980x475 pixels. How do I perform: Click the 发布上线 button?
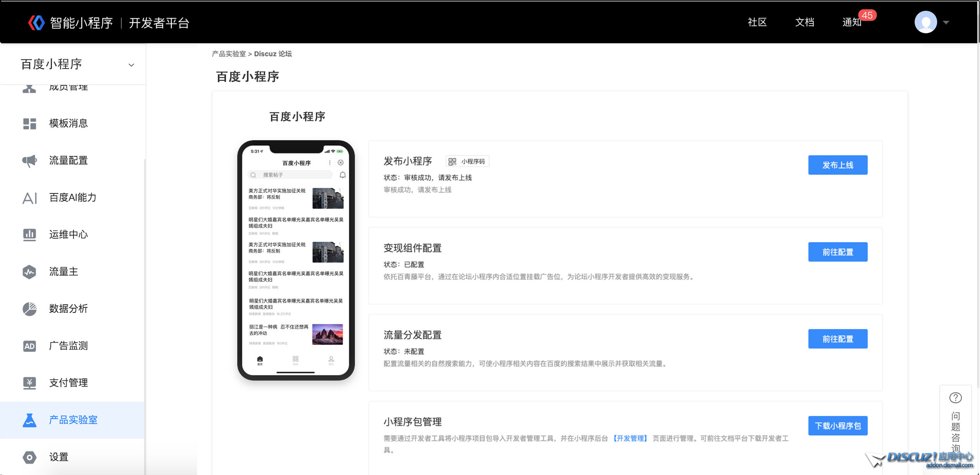838,165
